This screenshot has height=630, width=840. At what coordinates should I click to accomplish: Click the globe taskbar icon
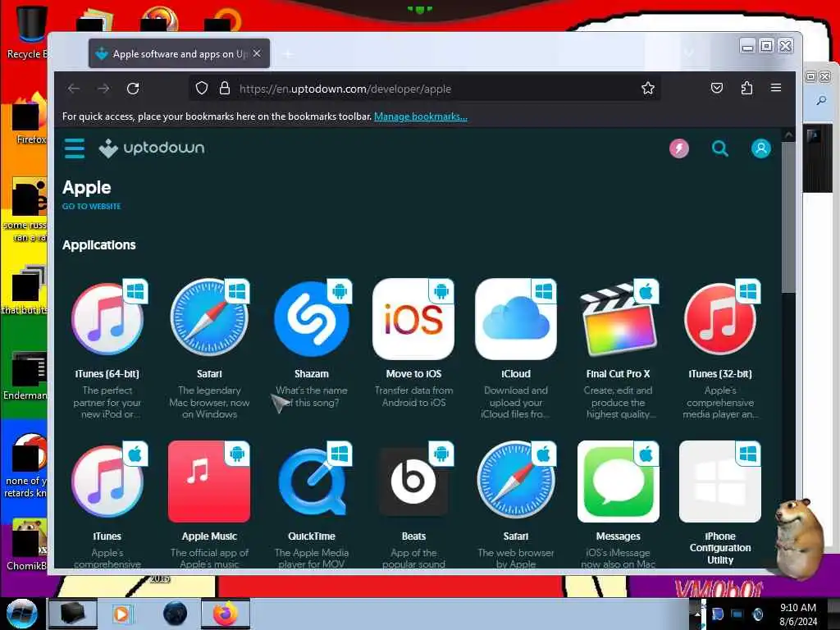(176, 614)
